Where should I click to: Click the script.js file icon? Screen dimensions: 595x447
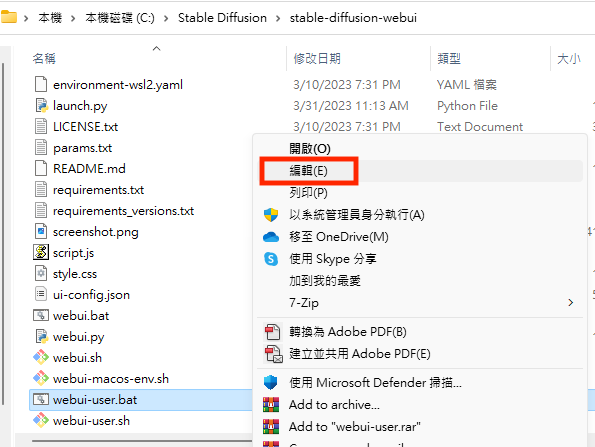tap(41, 252)
